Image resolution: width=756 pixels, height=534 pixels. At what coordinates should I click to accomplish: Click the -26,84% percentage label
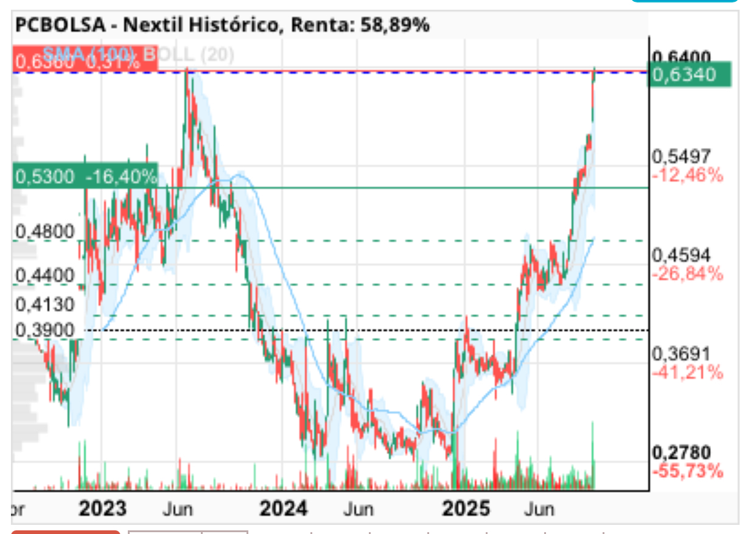688,275
